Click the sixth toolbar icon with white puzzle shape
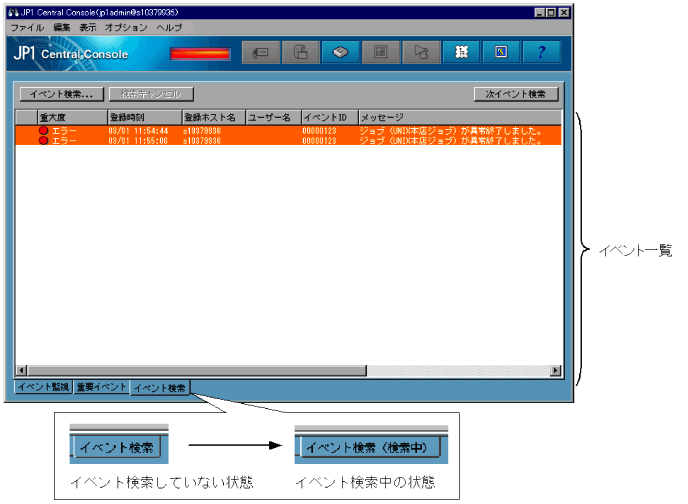The image size is (688, 504). 461,52
